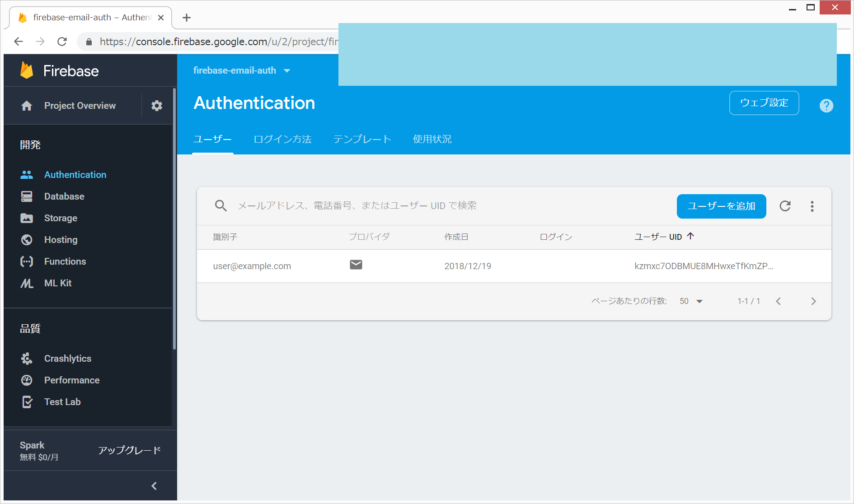The width and height of the screenshot is (854, 504).
Task: Open the help question mark icon
Action: point(826,106)
